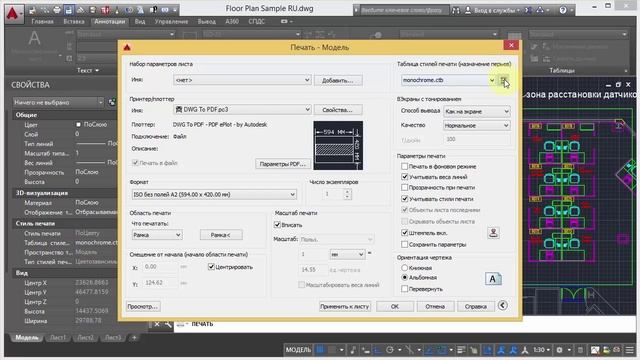640x360 pixels.
Task: Collapse extra options with round arrow button
Action: (503, 305)
